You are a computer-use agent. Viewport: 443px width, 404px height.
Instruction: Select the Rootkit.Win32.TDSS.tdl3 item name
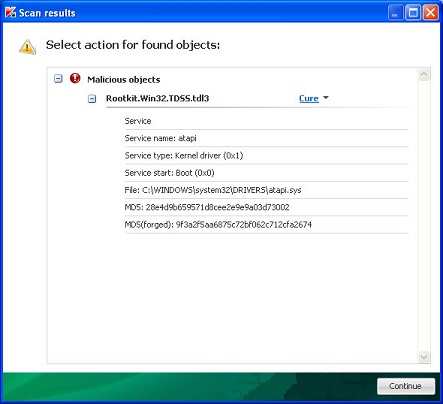click(157, 98)
